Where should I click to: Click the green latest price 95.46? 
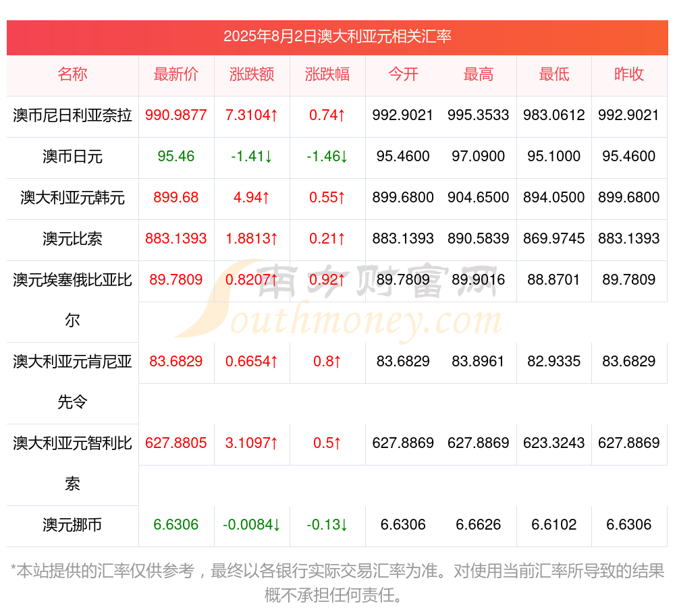[x=176, y=156]
